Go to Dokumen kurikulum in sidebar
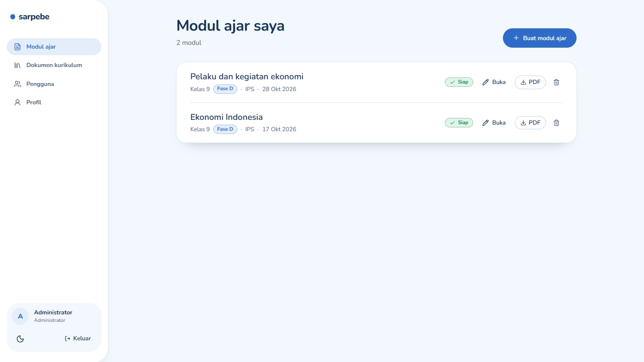The image size is (644, 362). pos(54,65)
